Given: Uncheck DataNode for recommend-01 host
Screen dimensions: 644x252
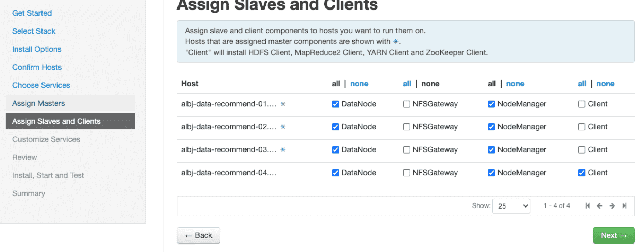Looking at the screenshot, I should [335, 104].
